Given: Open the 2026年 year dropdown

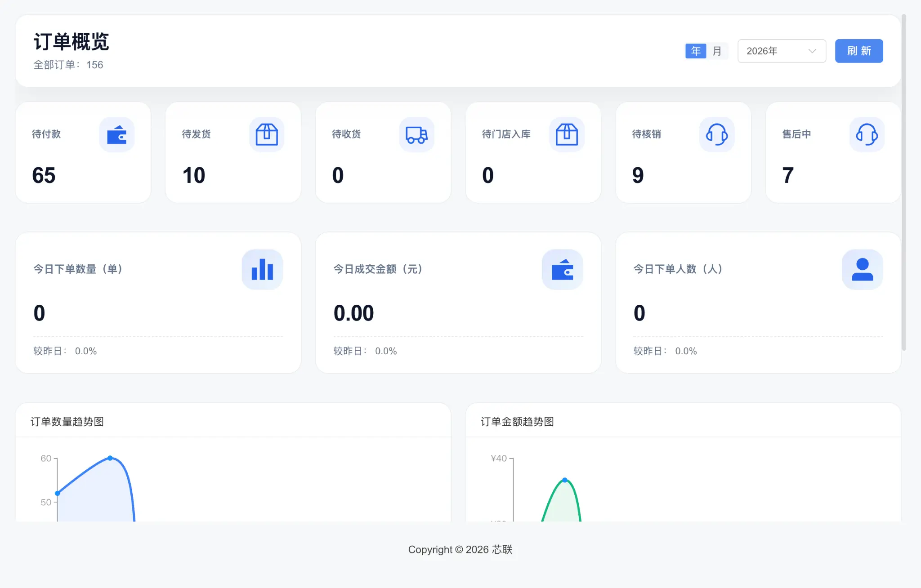Looking at the screenshot, I should [782, 51].
